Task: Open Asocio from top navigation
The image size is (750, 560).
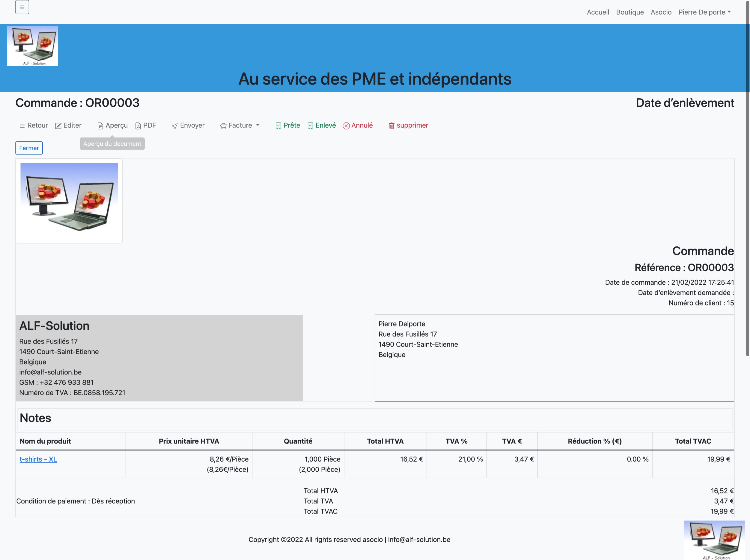Action: [x=661, y=12]
